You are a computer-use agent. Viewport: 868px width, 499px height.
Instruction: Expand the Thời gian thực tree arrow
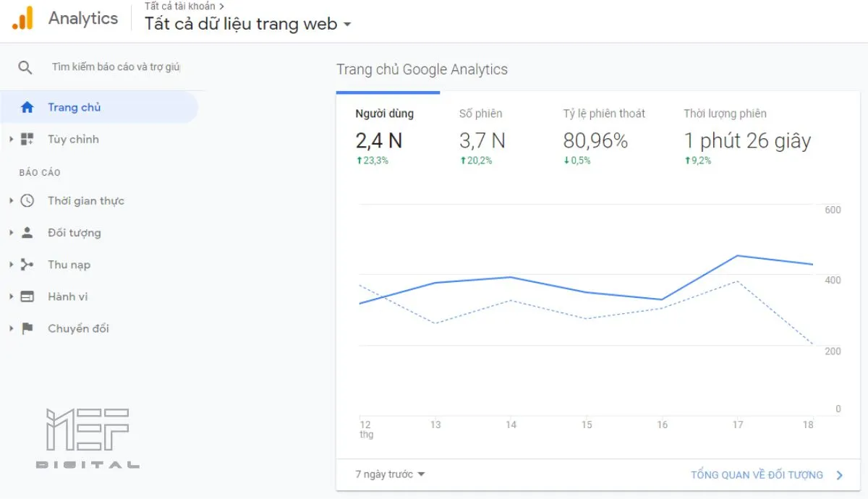pos(12,201)
